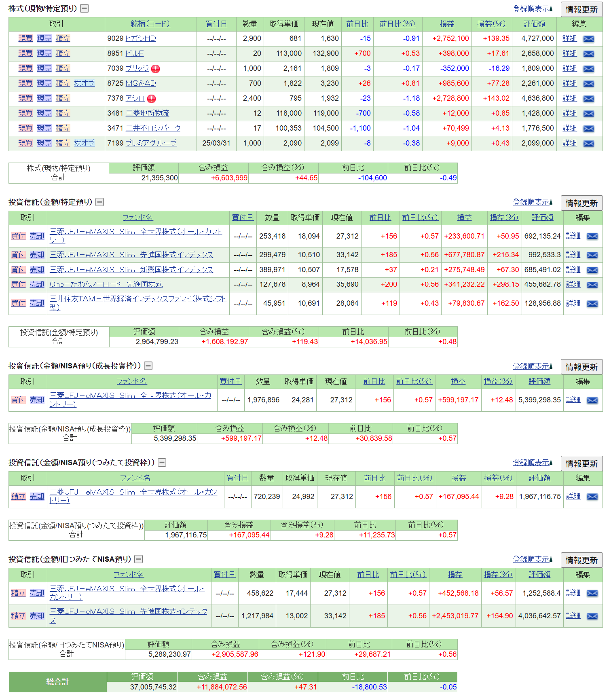Click 情報更新 button in 特定預り fund section
This screenshot has height=700, width=611.
point(581,203)
